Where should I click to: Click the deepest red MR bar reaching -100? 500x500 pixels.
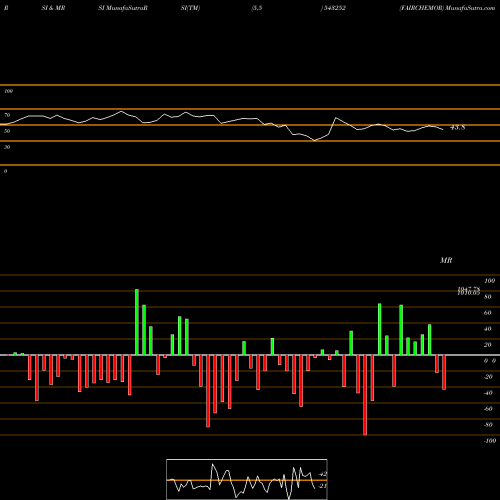365,395
